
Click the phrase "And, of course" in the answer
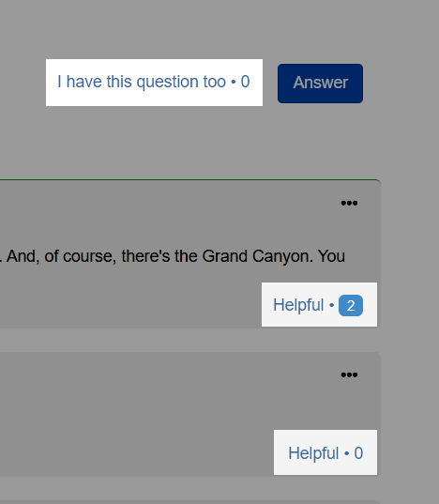click(61, 256)
